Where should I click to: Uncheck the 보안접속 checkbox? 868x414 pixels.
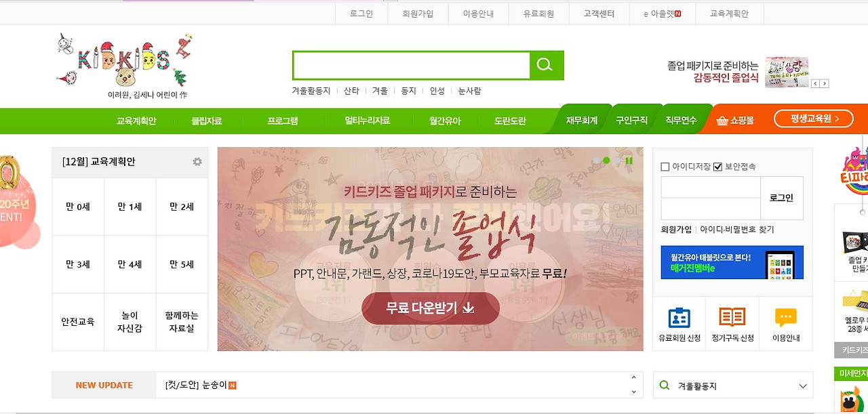tap(717, 167)
